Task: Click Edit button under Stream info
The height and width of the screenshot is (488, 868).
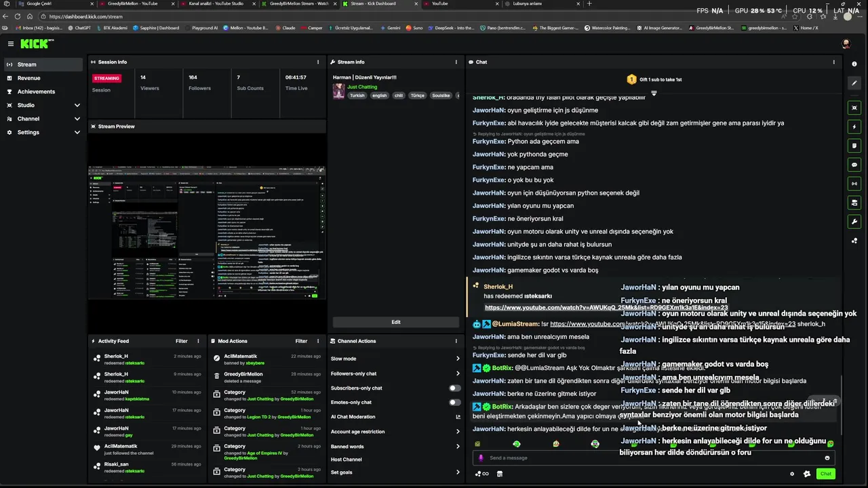Action: (x=395, y=322)
